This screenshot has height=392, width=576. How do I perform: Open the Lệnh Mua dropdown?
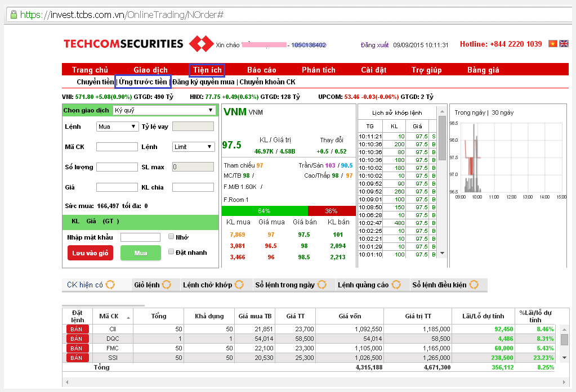[118, 127]
